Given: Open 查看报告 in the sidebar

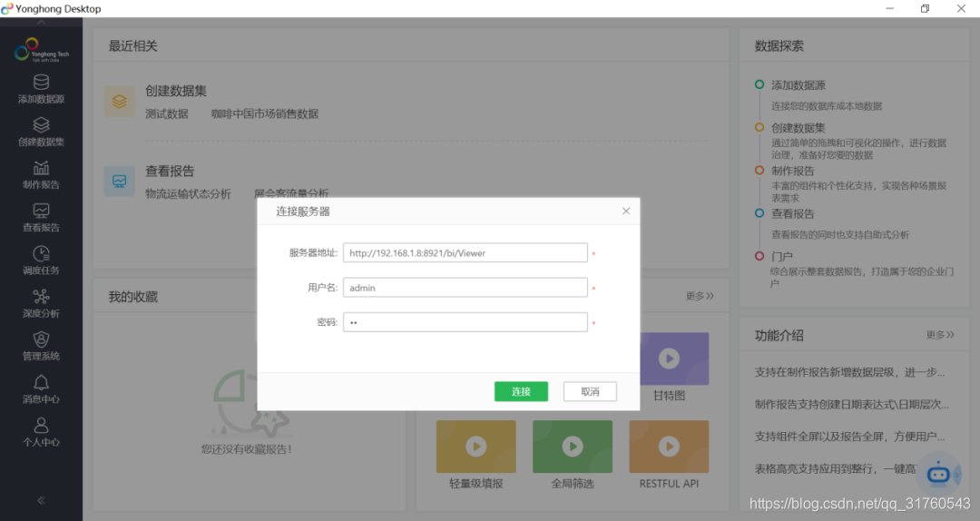Looking at the screenshot, I should click(41, 218).
